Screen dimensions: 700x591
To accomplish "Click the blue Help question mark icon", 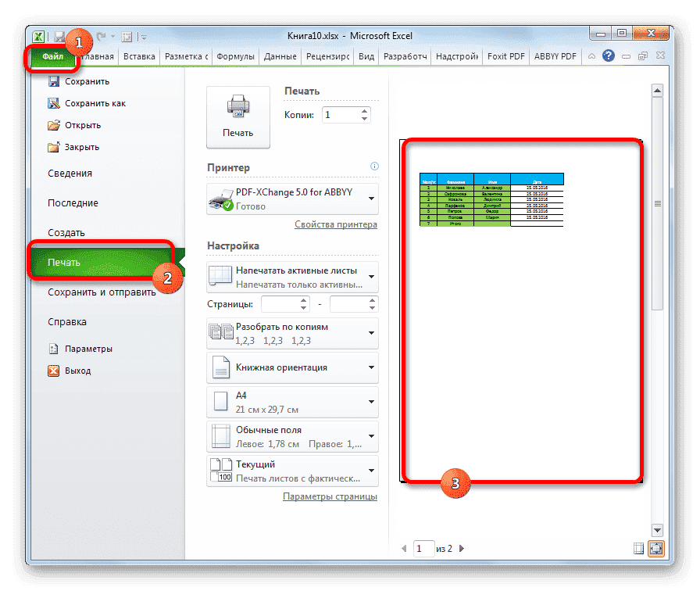I will 609,56.
